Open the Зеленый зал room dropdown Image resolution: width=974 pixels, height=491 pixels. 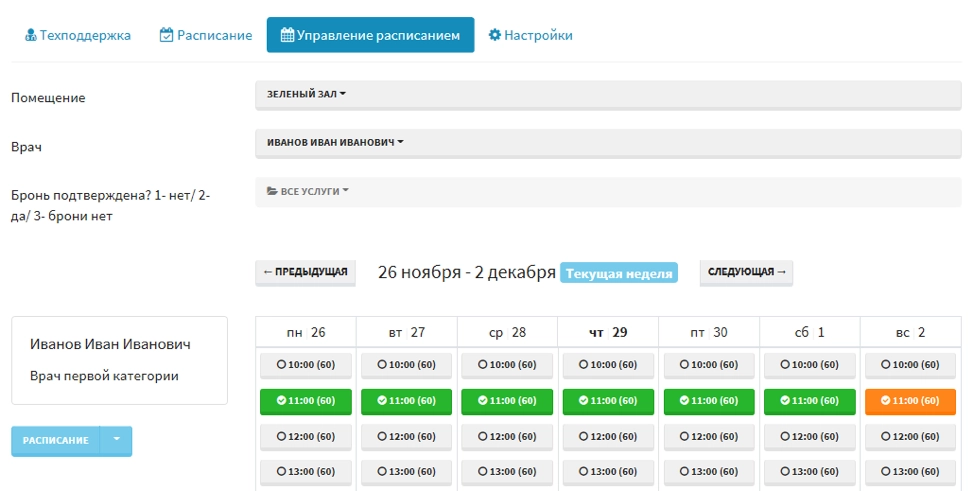(x=306, y=94)
